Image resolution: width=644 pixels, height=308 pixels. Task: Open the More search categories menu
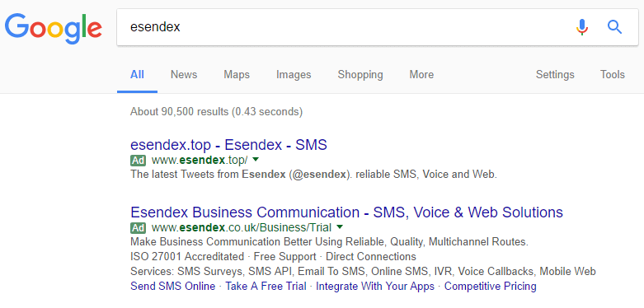421,75
